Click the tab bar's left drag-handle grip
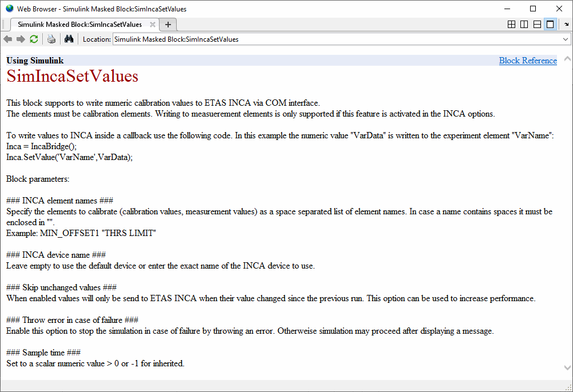This screenshot has width=573, height=392. point(3,25)
